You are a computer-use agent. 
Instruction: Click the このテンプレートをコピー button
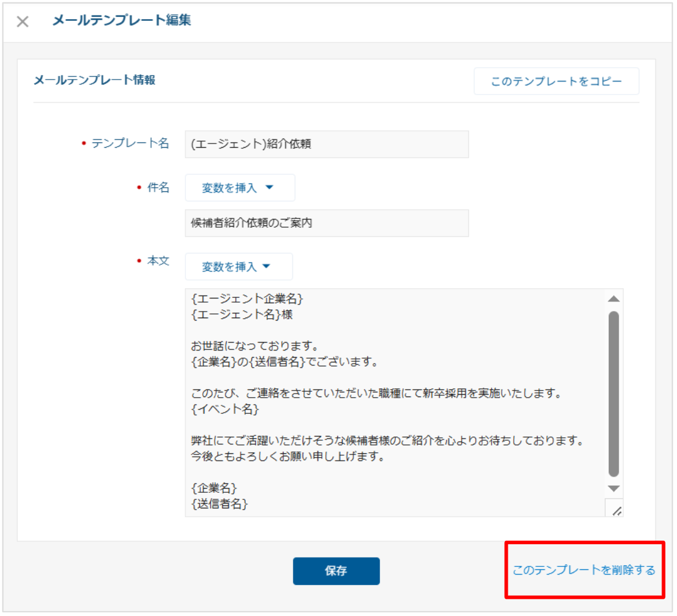556,81
